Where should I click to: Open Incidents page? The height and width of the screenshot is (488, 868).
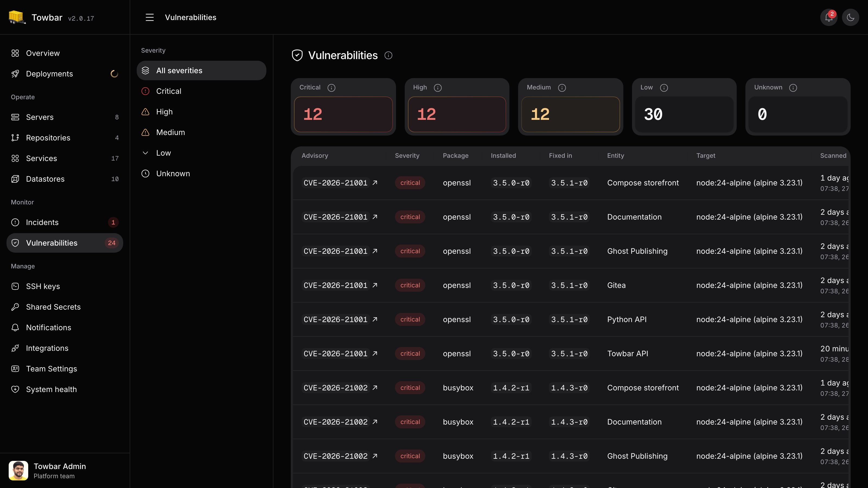65,222
